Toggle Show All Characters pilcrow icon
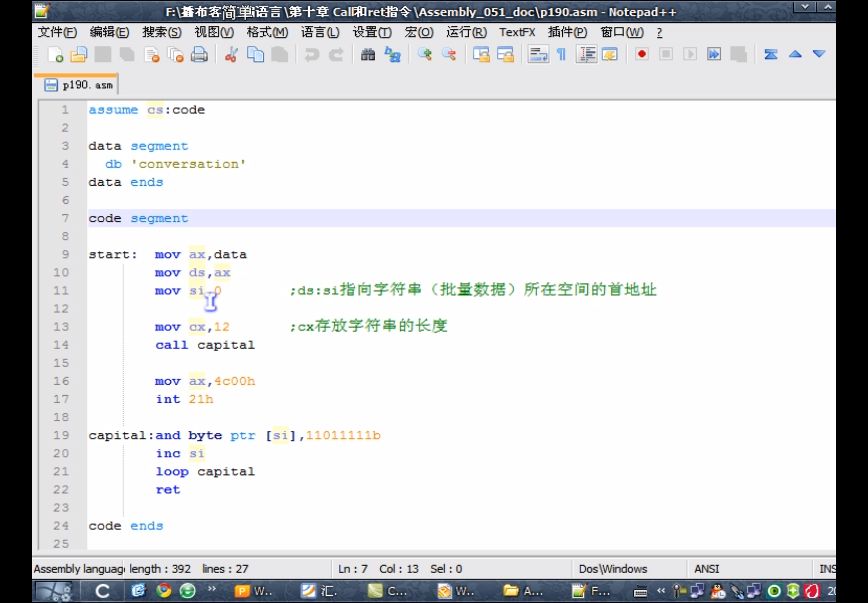 (x=562, y=55)
